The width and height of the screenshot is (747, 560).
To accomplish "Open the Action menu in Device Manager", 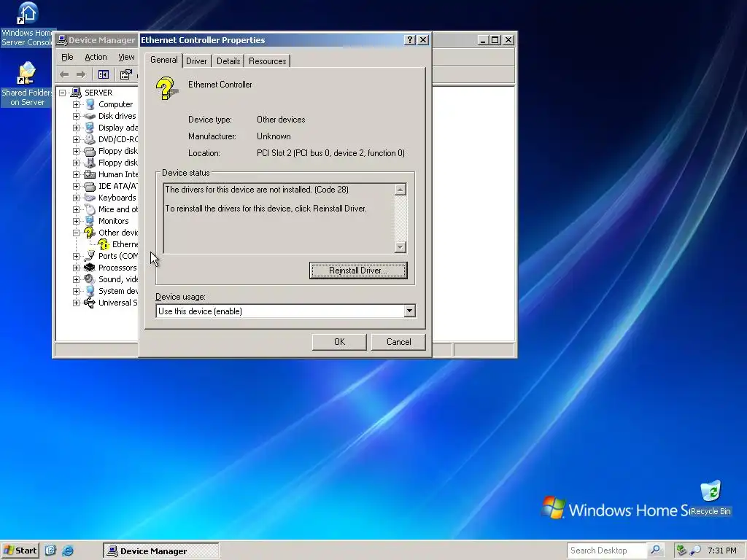I will 96,57.
